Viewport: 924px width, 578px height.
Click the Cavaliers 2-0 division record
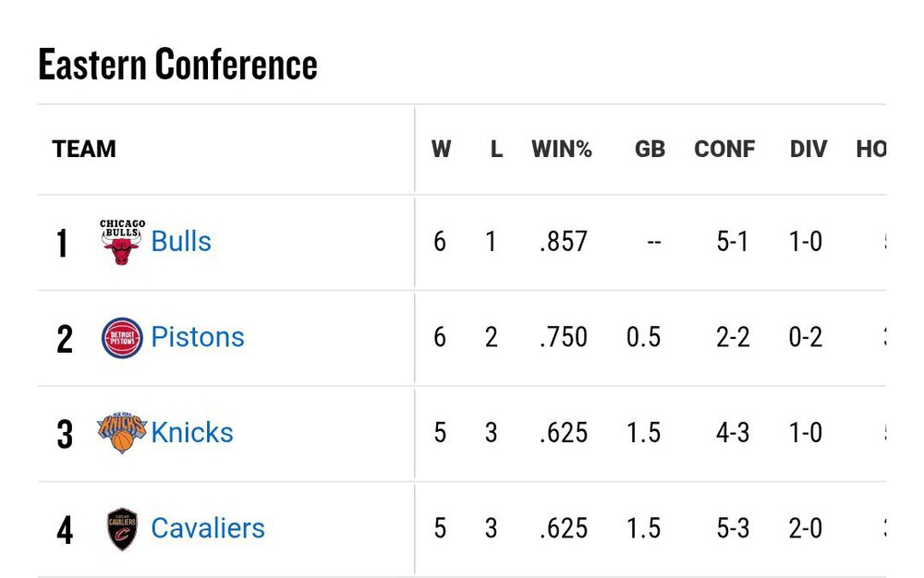pos(806,528)
